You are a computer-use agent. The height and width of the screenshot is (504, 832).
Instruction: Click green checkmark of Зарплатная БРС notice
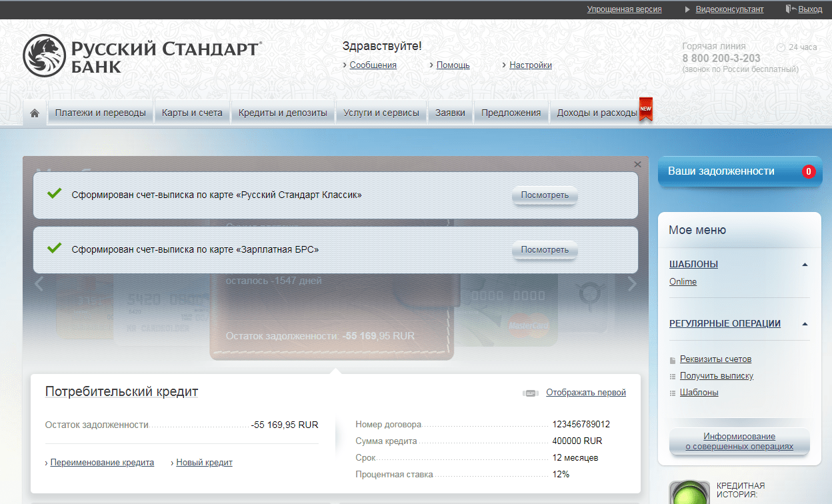pyautogui.click(x=55, y=249)
